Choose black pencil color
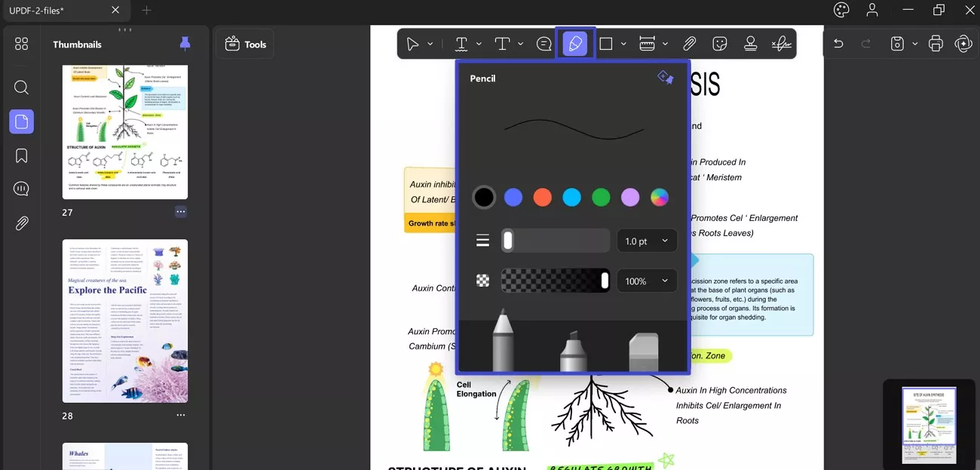980x470 pixels. point(484,198)
